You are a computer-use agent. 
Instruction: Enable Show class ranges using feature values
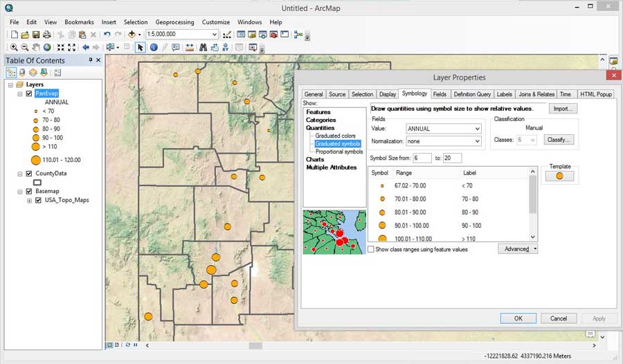371,250
